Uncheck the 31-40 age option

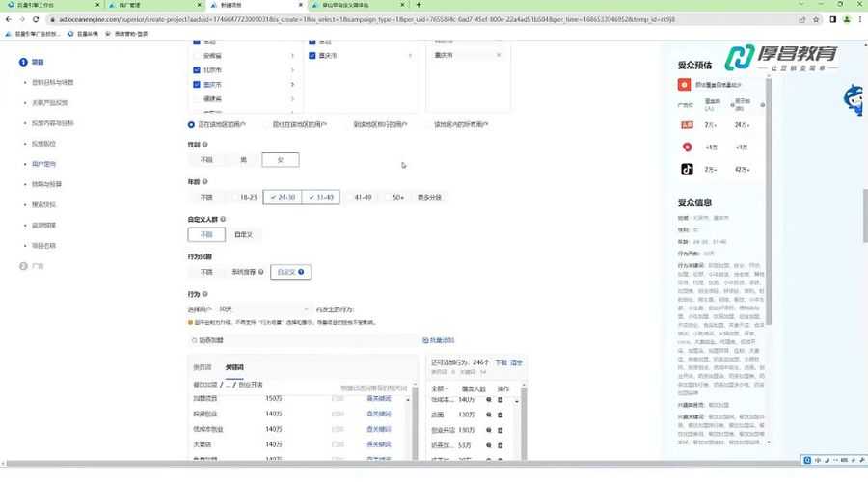(x=321, y=197)
